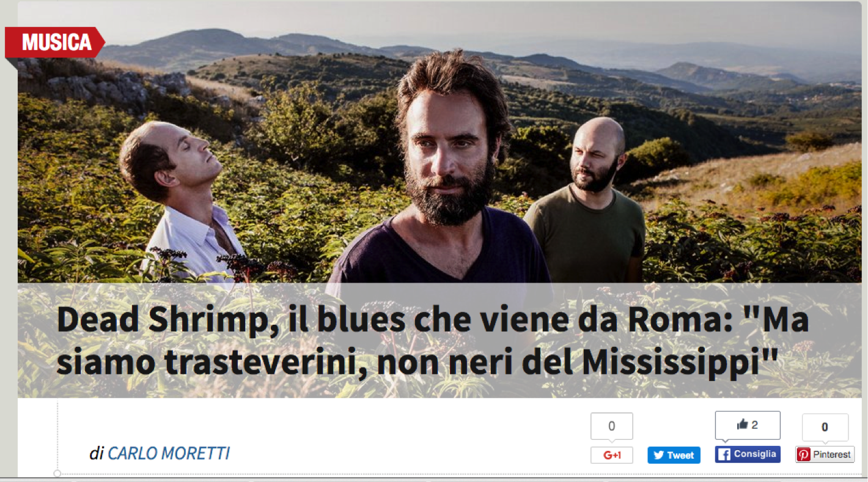Image resolution: width=868 pixels, height=482 pixels.
Task: Click the 'di' byline text before the author name
Action: click(97, 453)
